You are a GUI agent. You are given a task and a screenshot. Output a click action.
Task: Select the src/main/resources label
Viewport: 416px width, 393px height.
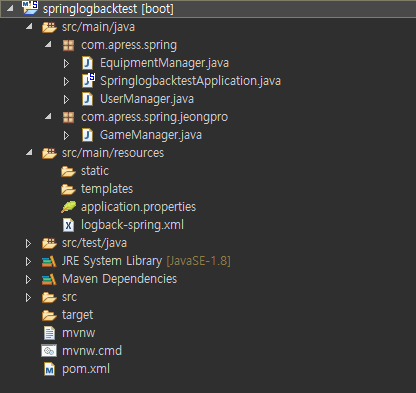click(113, 153)
